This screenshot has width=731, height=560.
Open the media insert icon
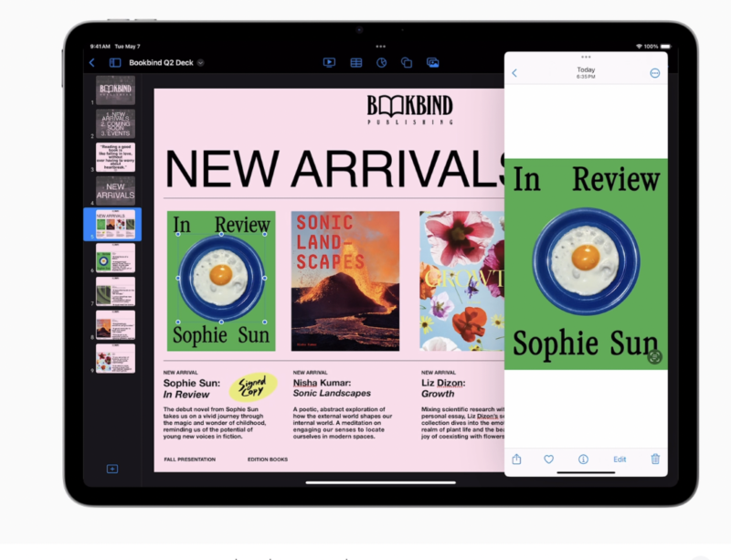click(x=433, y=62)
